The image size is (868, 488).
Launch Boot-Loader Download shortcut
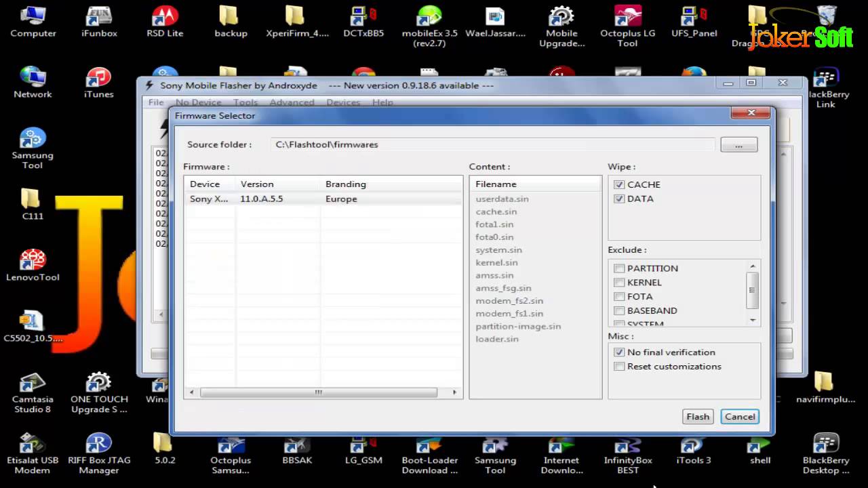coord(429,453)
